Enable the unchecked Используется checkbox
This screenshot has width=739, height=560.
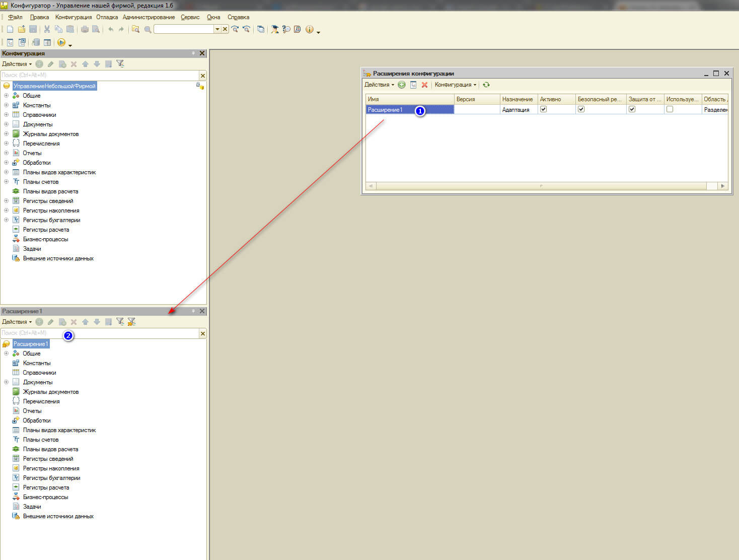tap(670, 109)
